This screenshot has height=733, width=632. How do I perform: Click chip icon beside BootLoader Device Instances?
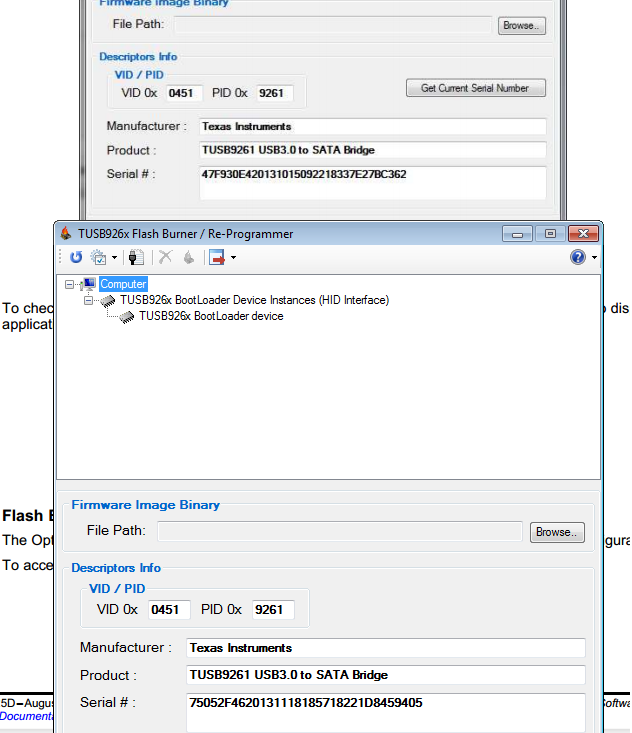[108, 301]
